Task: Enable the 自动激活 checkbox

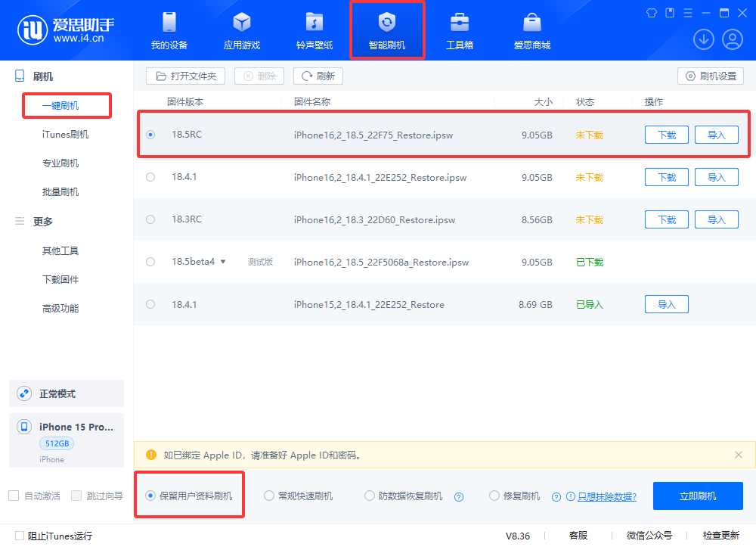Action: (x=13, y=495)
